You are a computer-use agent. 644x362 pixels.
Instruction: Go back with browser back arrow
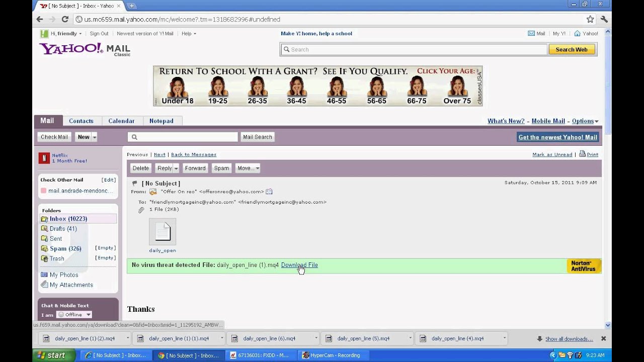click(x=40, y=19)
